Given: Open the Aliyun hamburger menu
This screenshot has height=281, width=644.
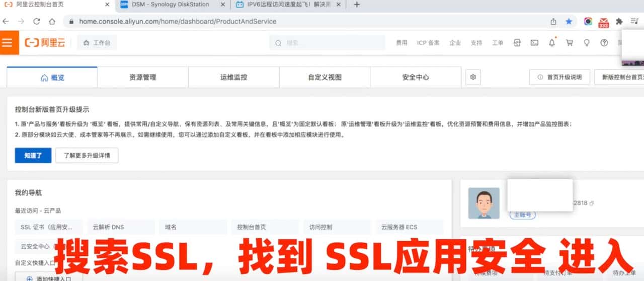Looking at the screenshot, I should 8,43.
